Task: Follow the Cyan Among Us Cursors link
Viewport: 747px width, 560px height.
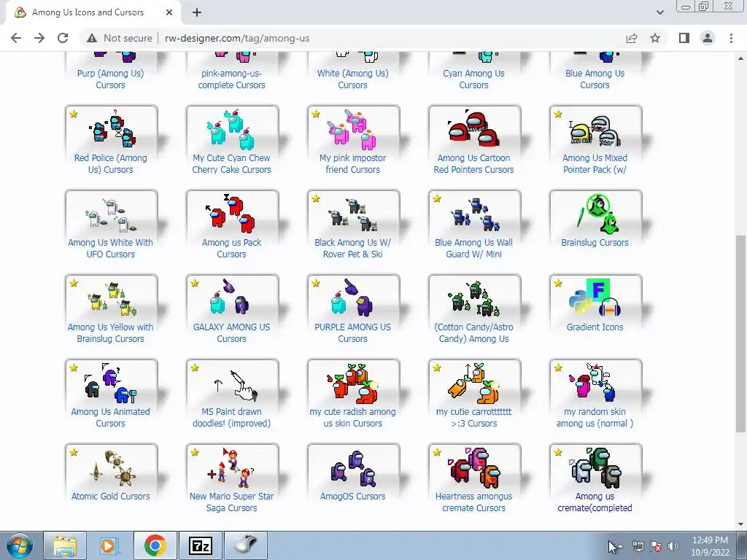Action: pos(473,79)
